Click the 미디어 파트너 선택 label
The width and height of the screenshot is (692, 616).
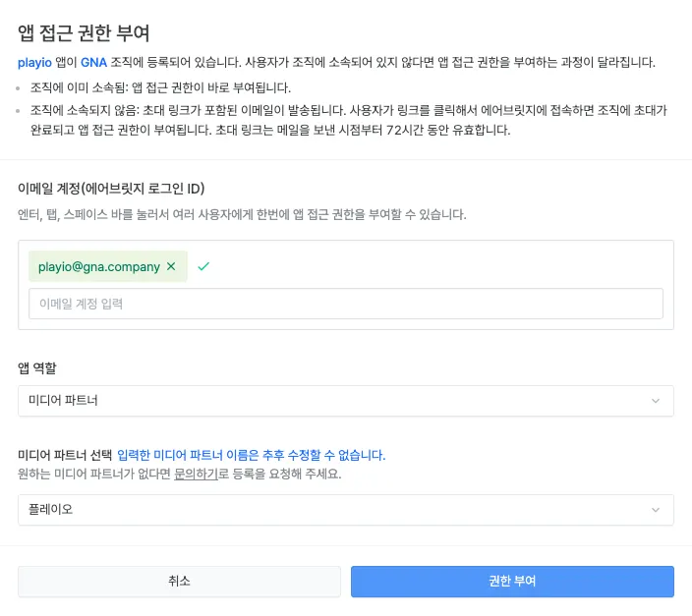point(64,455)
